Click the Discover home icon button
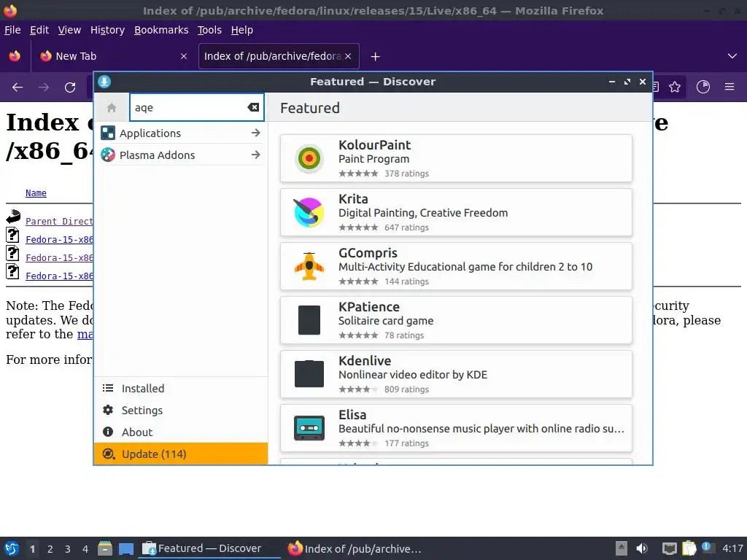The width and height of the screenshot is (747, 560). click(x=112, y=108)
